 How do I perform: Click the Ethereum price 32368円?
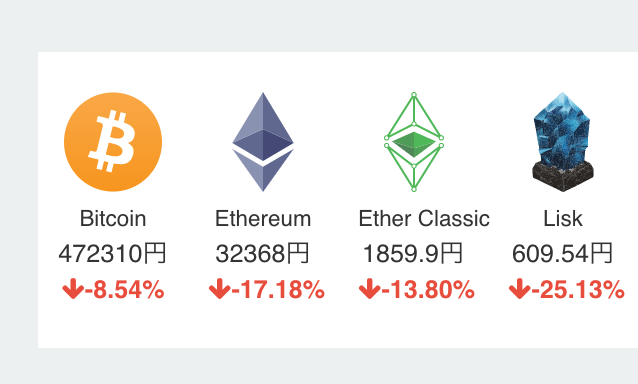click(x=262, y=253)
